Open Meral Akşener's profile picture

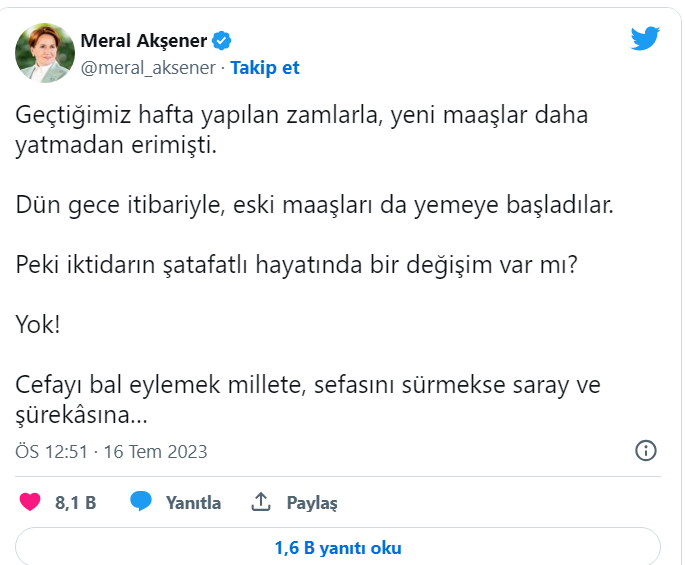click(x=45, y=53)
